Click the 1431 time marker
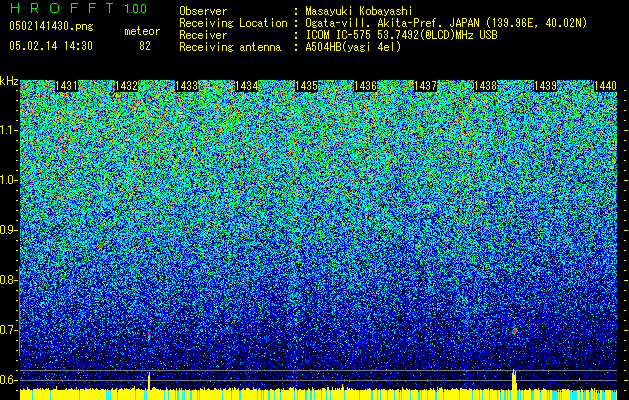The height and width of the screenshot is (400, 629). (x=66, y=86)
